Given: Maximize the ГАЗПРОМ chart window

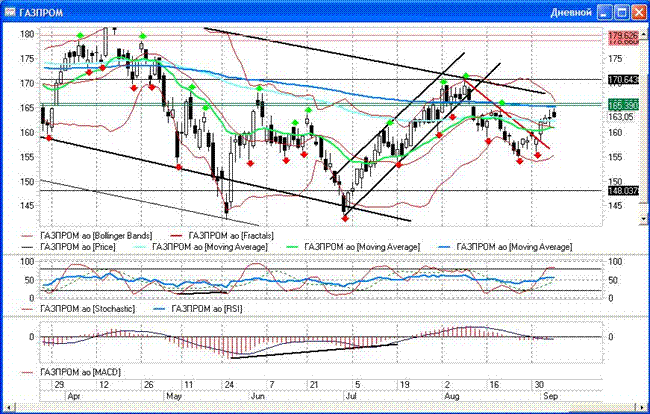Looking at the screenshot, I should (622, 12).
